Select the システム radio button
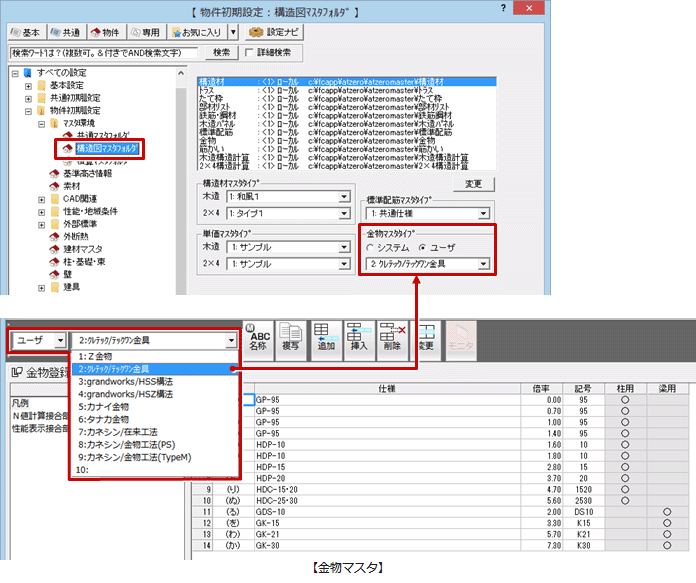Image resolution: width=696 pixels, height=583 pixels. tap(371, 246)
